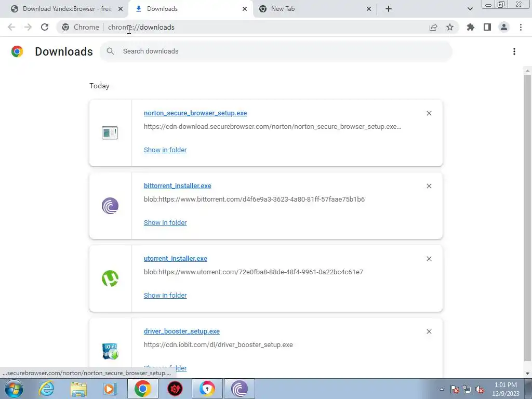Click the network tray icon
Image resolution: width=532 pixels, height=399 pixels.
(x=467, y=389)
